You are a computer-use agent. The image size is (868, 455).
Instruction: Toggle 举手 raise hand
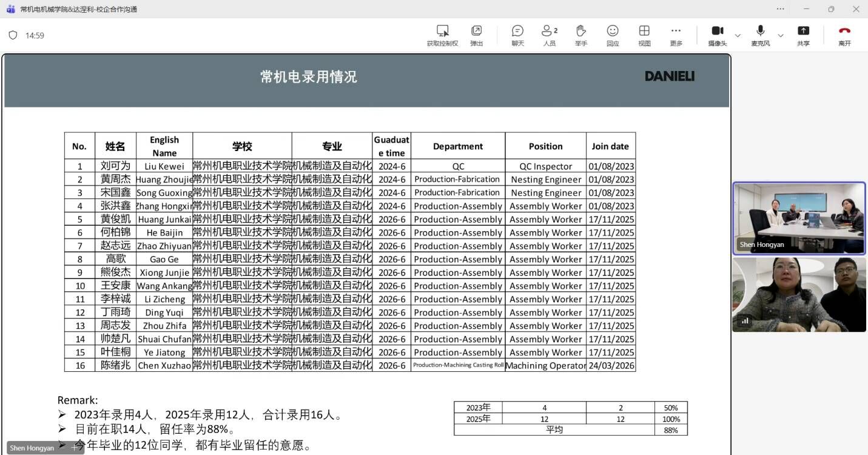pyautogui.click(x=581, y=31)
